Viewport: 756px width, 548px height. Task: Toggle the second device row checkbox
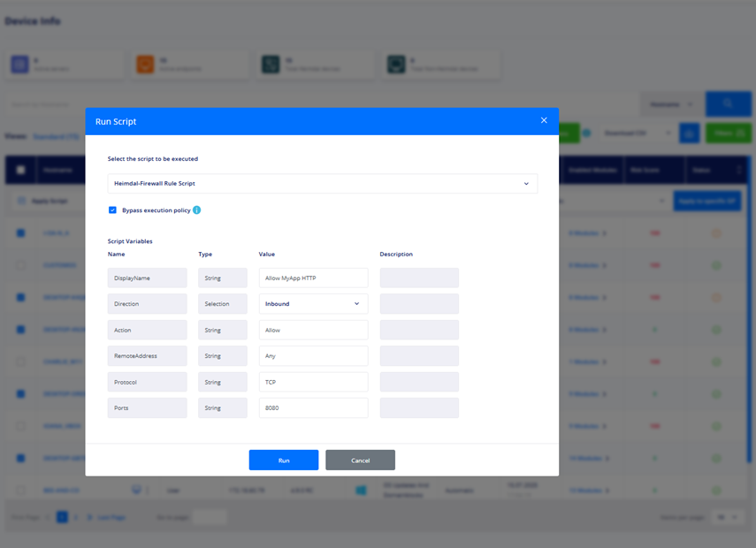(20, 265)
